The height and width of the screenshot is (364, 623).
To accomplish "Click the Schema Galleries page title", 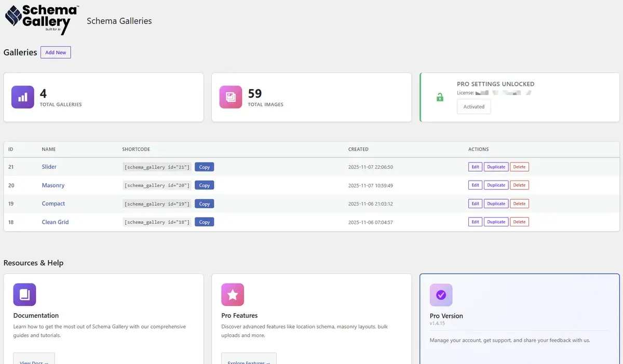I will 119,21.
